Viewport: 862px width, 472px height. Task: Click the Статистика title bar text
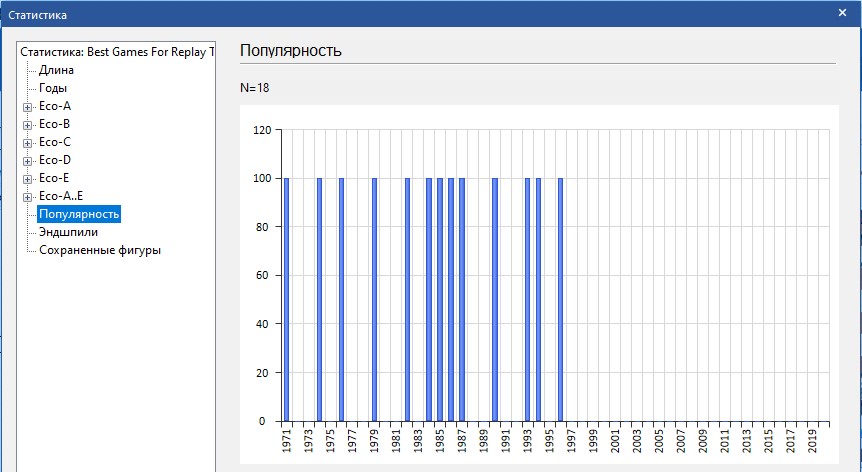tap(37, 15)
